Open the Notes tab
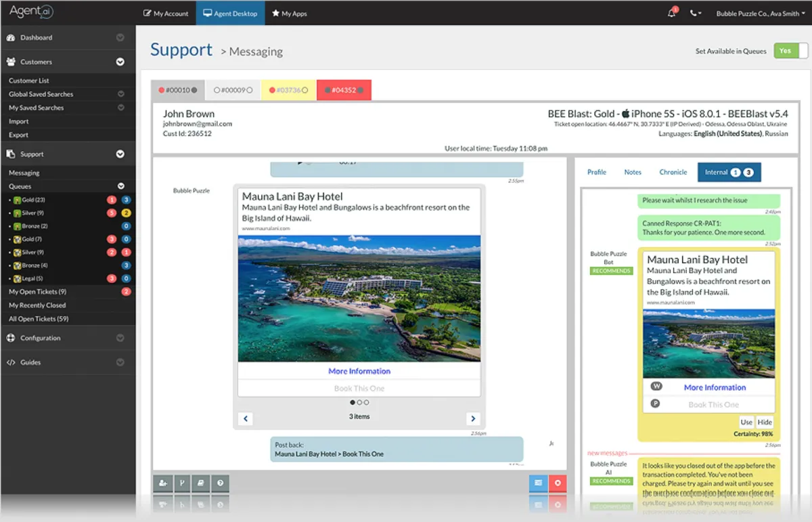Viewport: 812px width, 522px height. (633, 172)
